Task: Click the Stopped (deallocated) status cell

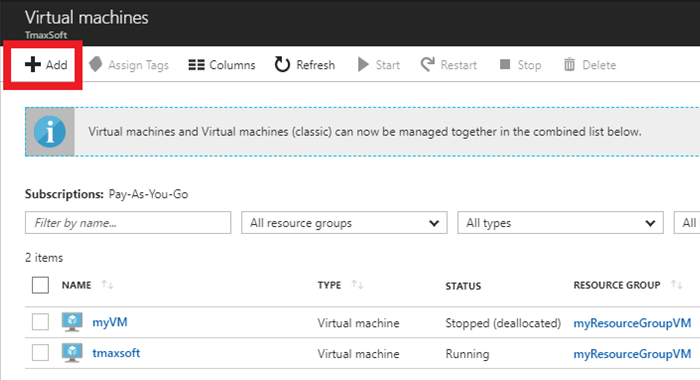Action: 503,323
